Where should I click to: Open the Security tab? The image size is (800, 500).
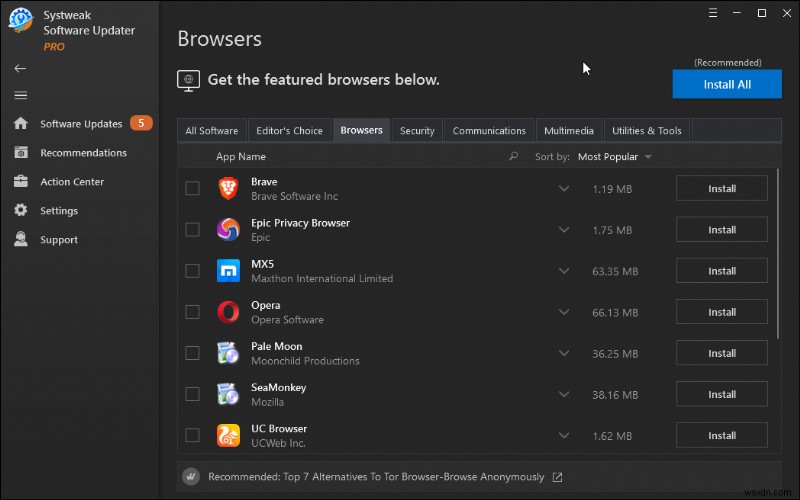click(x=417, y=131)
